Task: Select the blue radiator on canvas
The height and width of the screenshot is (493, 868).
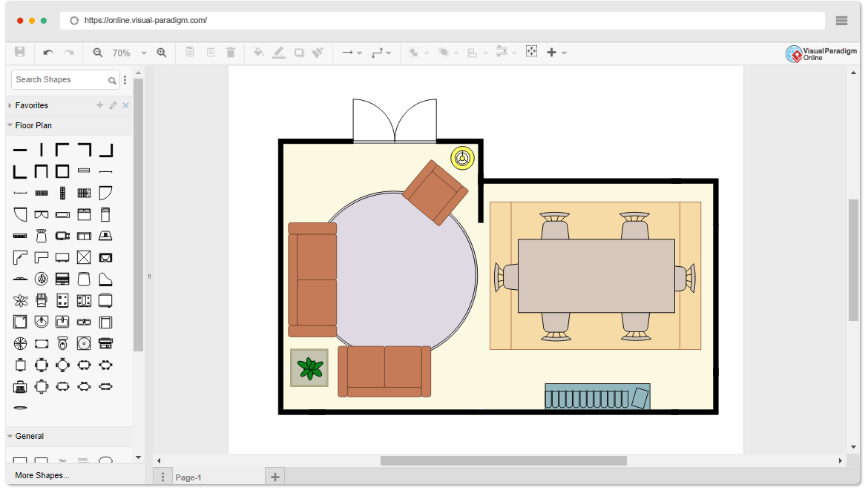Action: pos(597,397)
